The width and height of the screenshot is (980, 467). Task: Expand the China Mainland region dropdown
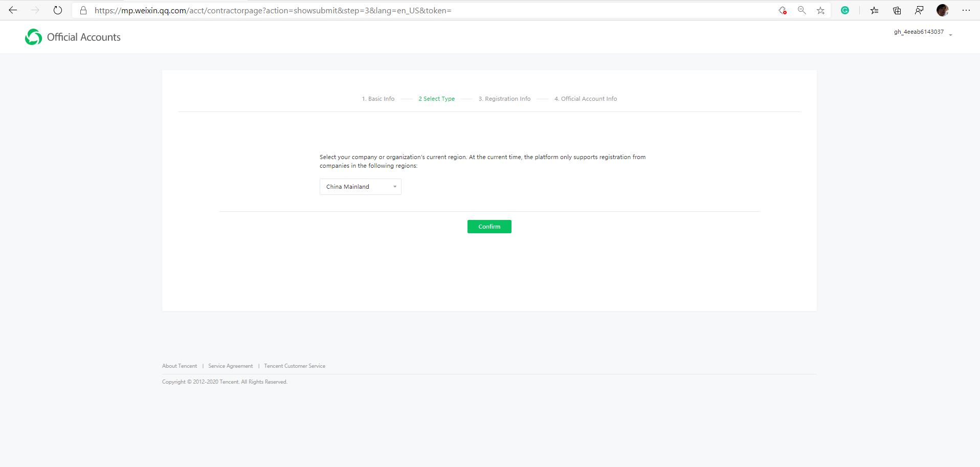[x=360, y=187]
